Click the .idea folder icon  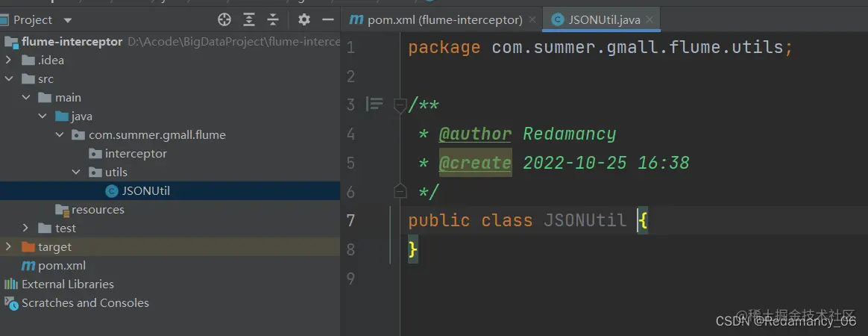point(28,60)
